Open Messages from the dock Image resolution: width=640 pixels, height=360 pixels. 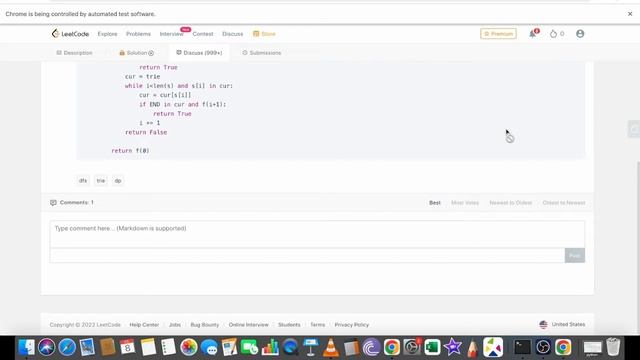click(x=209, y=347)
